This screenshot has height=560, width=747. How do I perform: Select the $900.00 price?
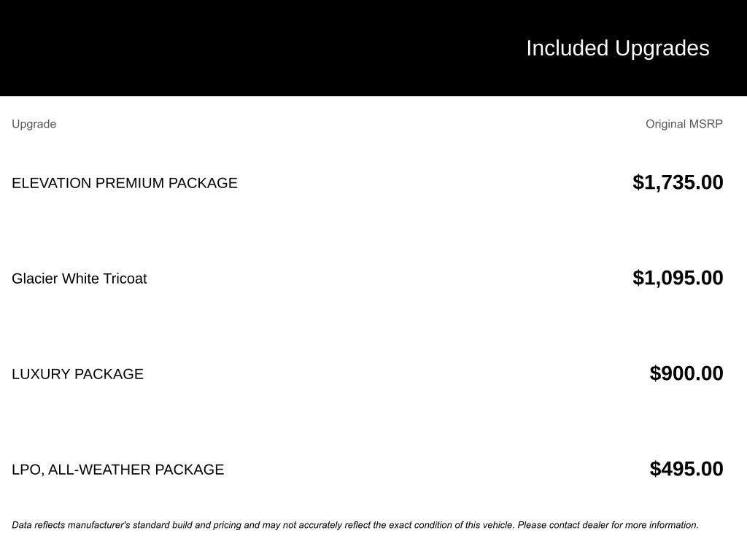click(686, 373)
